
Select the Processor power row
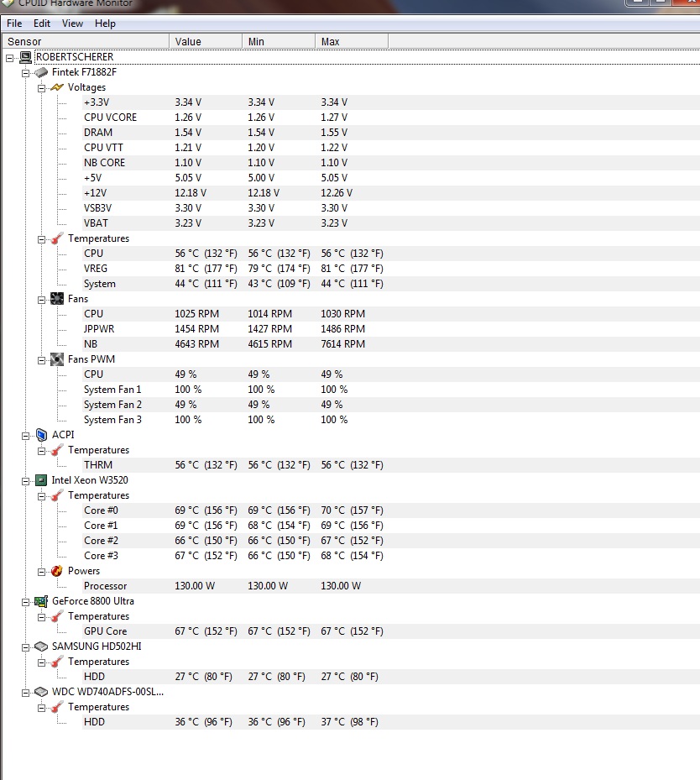tap(391, 586)
